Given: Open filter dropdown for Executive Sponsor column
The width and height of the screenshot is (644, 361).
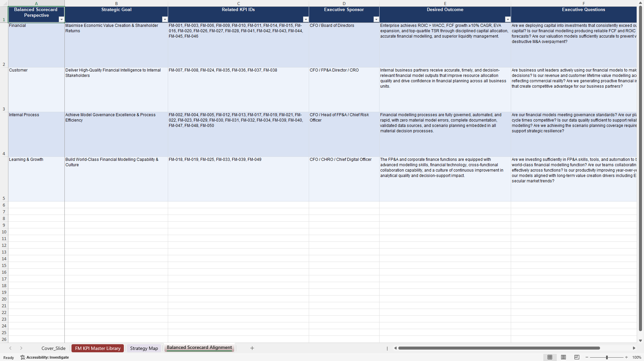Looking at the screenshot, I should [x=376, y=19].
